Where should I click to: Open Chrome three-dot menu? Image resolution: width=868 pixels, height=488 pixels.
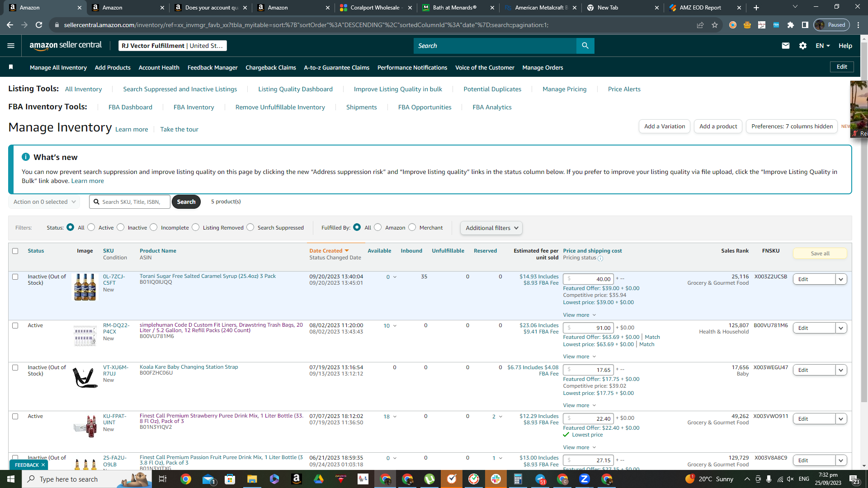859,25
